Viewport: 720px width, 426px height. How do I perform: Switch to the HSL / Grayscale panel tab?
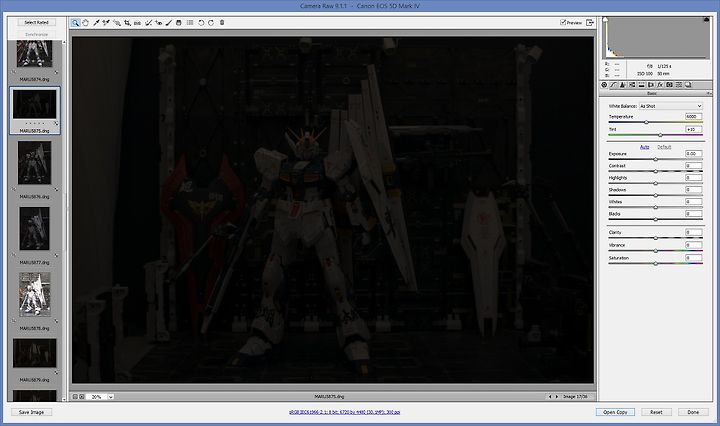pos(632,85)
